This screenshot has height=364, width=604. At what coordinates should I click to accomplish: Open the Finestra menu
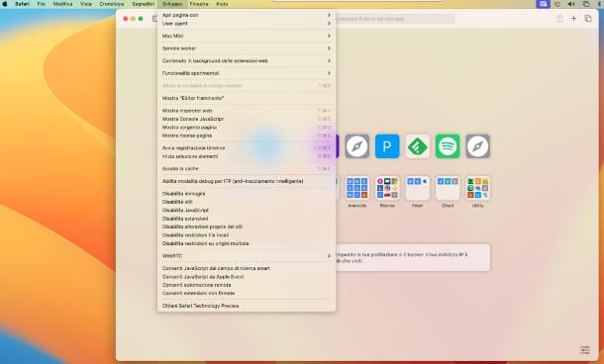click(x=199, y=4)
